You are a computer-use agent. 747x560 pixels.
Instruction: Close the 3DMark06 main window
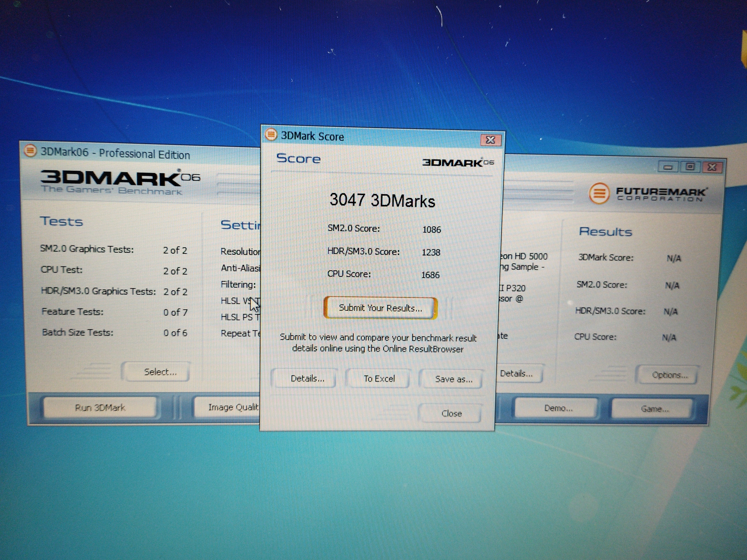[x=712, y=167]
